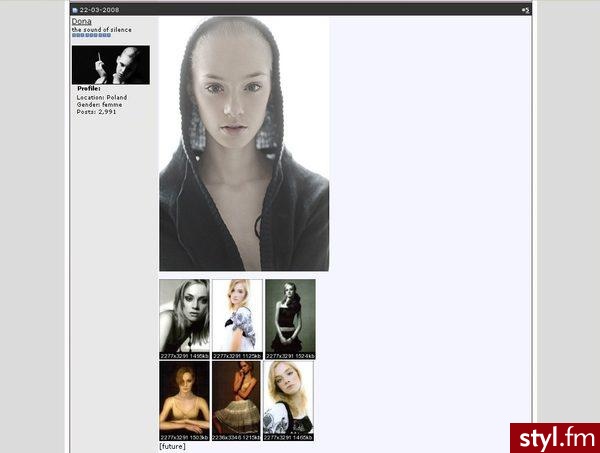The image size is (600, 453).
Task: Click the post date 22-03-2008
Action: point(99,10)
